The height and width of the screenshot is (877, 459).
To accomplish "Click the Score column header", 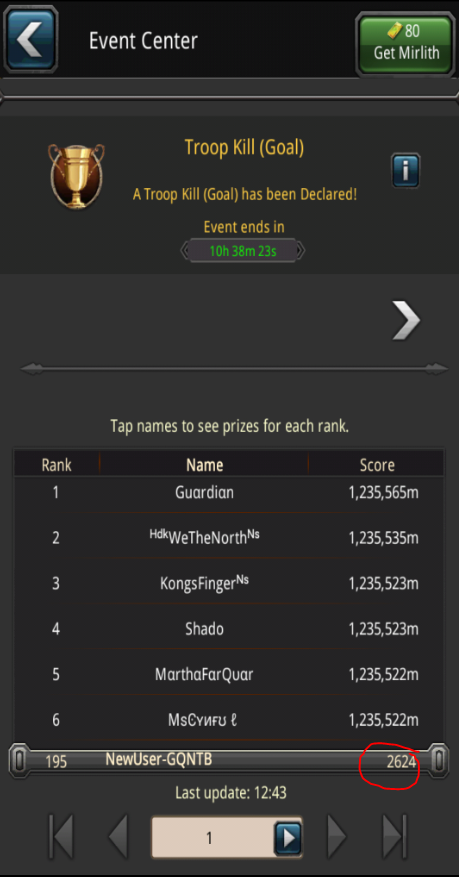I will pyautogui.click(x=377, y=465).
